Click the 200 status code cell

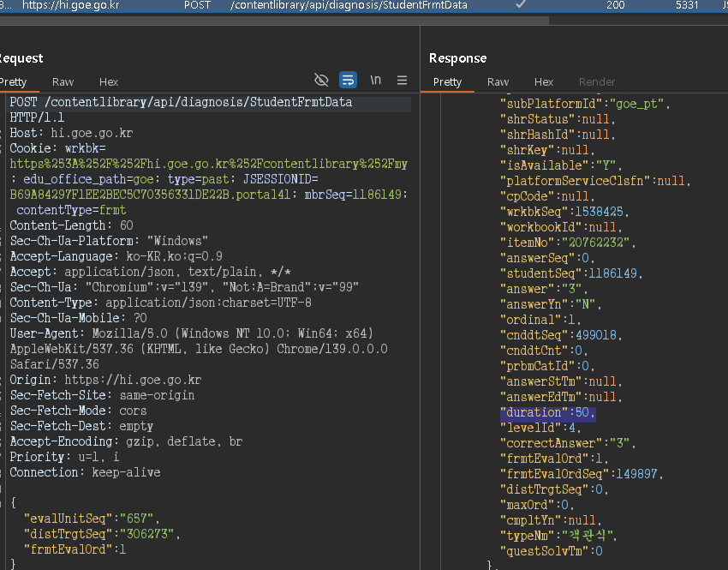coord(615,5)
